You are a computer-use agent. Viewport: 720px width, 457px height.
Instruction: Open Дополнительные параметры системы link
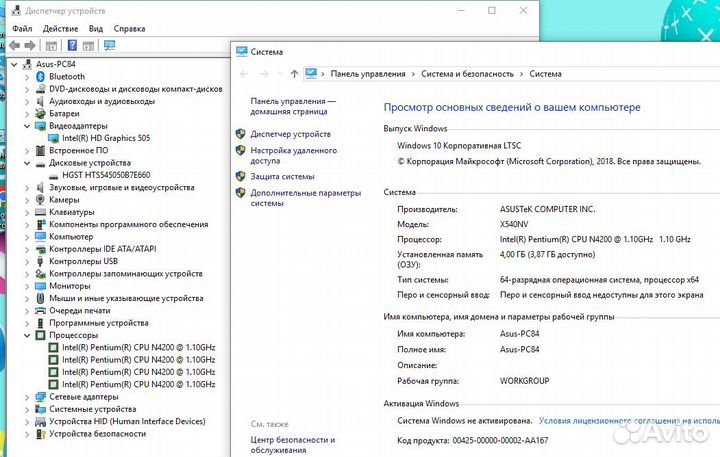306,198
